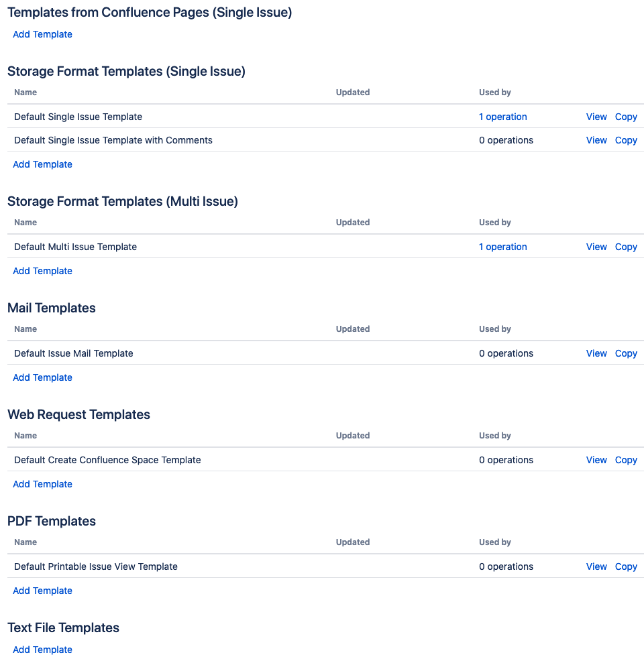
Task: Add a new Mail Template
Action: click(x=42, y=377)
